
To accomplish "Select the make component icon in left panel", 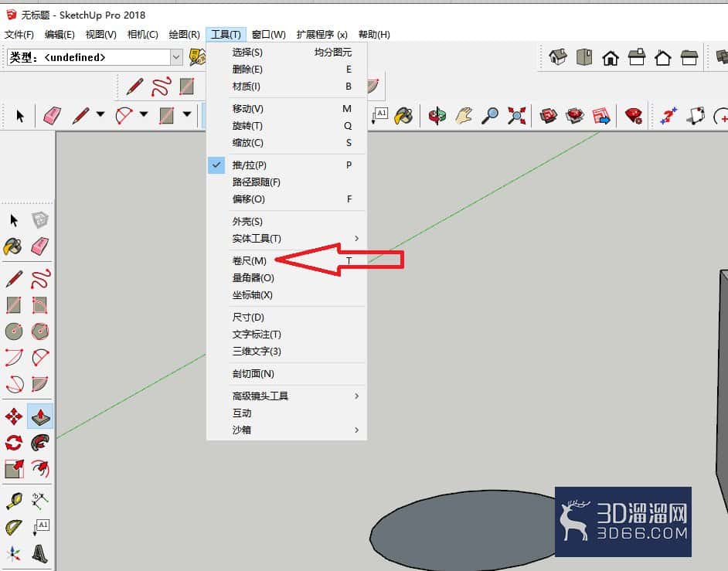I will 40,220.
